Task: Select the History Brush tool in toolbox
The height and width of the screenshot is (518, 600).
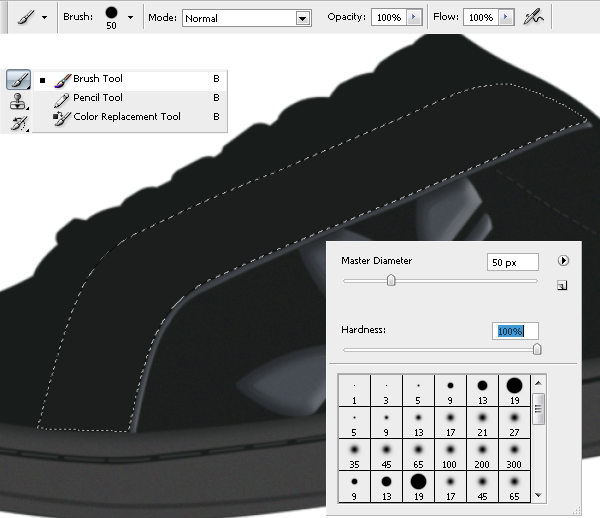Action: pyautogui.click(x=19, y=123)
